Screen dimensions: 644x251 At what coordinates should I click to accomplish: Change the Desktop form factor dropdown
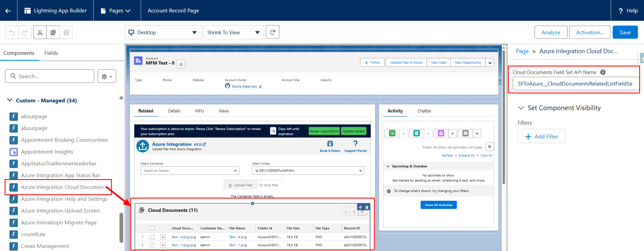[163, 32]
